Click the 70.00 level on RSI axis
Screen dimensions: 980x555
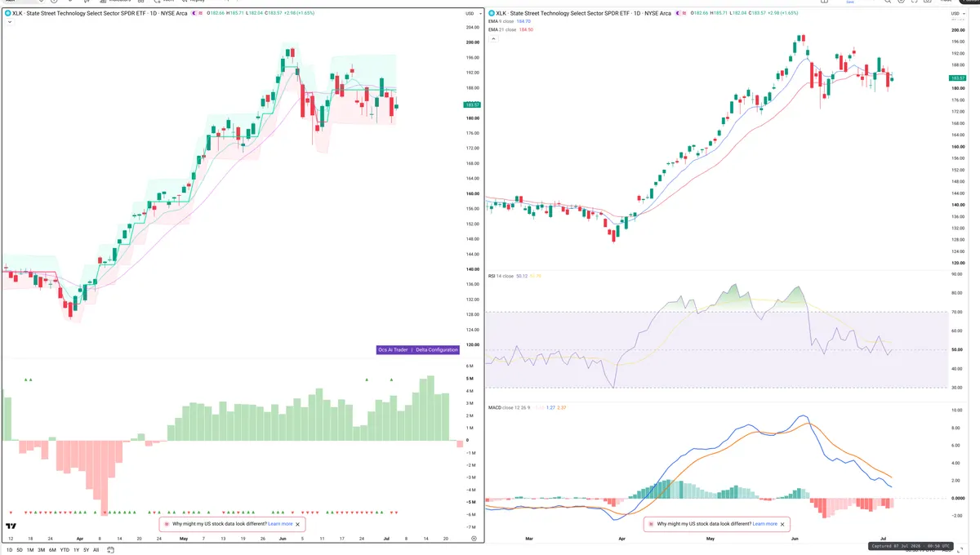pyautogui.click(x=957, y=313)
